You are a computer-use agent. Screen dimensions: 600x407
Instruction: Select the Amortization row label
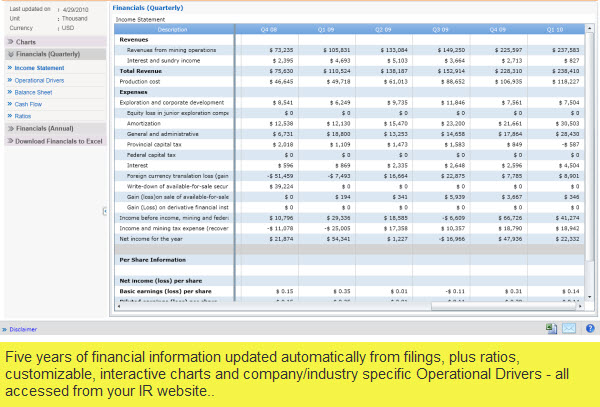point(143,124)
